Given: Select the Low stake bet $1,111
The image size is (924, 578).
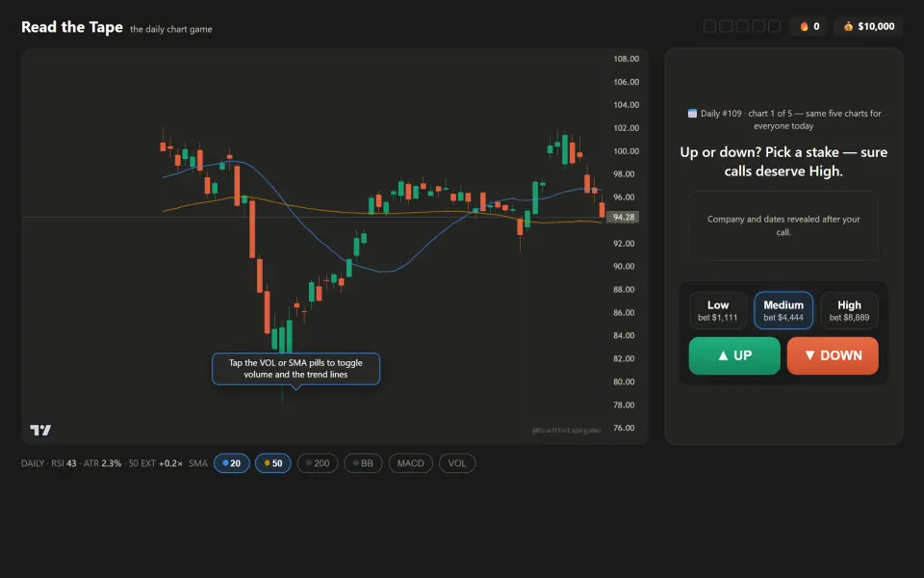Looking at the screenshot, I should [x=718, y=310].
